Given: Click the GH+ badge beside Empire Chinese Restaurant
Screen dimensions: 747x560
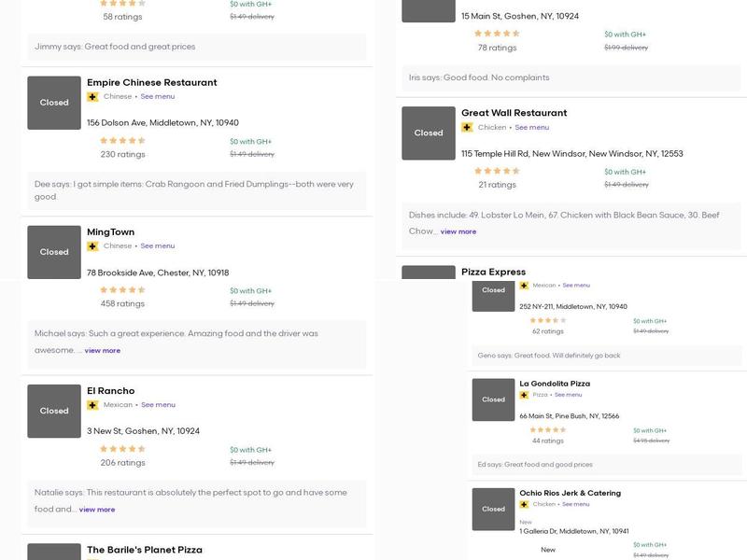Looking at the screenshot, I should point(92,97).
